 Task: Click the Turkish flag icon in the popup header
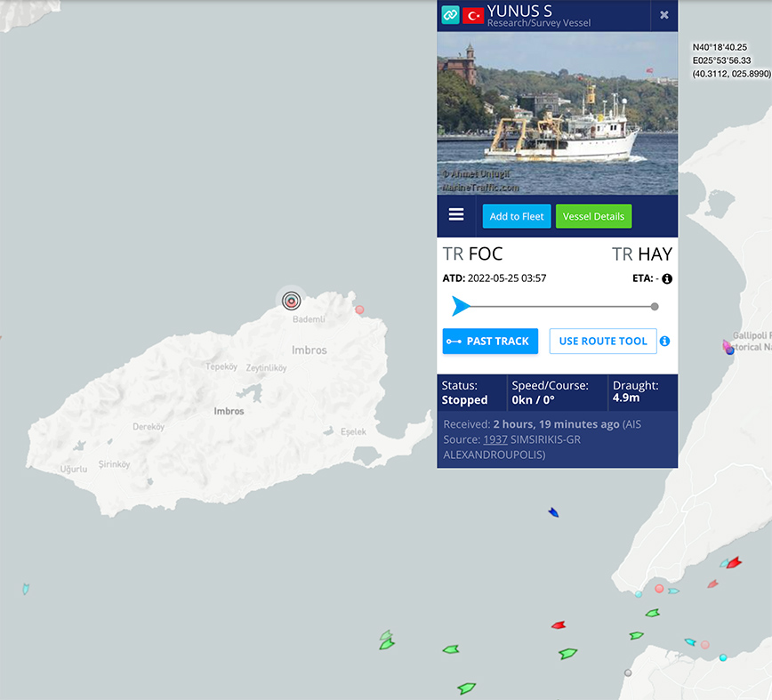(473, 15)
